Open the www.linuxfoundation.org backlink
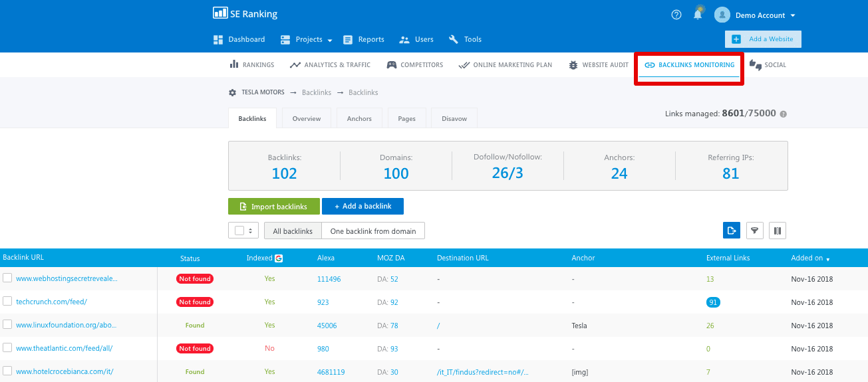Viewport: 868px width, 382px height. (x=67, y=326)
